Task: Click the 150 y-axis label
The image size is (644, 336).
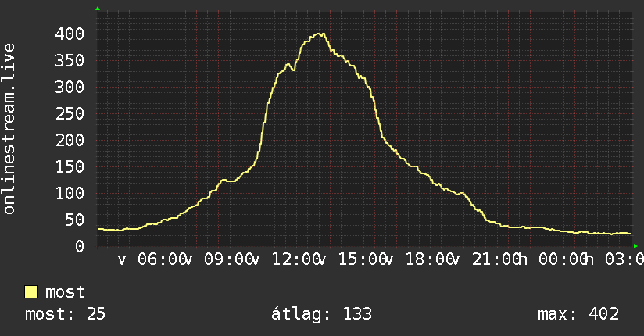Action: click(x=70, y=166)
